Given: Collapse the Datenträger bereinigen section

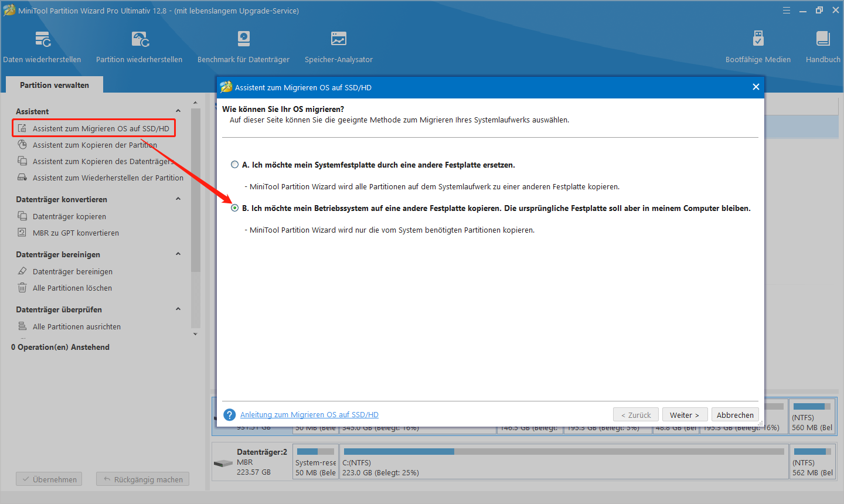Looking at the screenshot, I should pyautogui.click(x=178, y=254).
